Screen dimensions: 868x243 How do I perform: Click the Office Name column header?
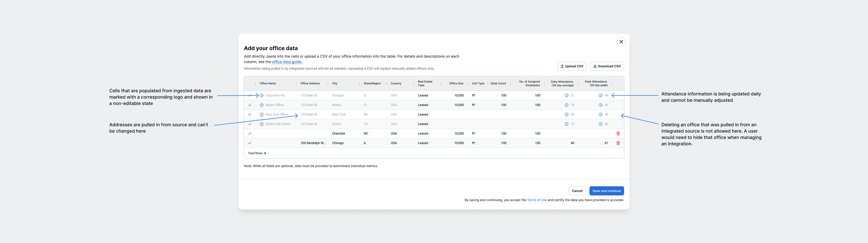[x=268, y=83]
